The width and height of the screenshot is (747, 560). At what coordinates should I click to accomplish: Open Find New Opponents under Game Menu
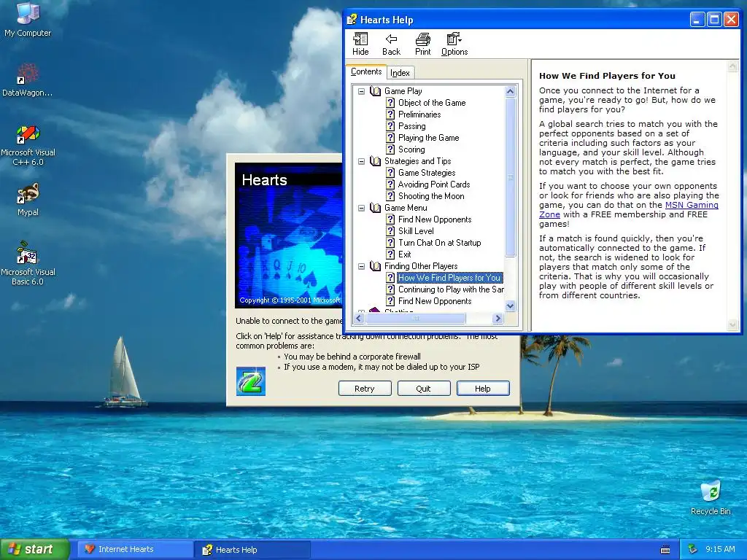435,219
